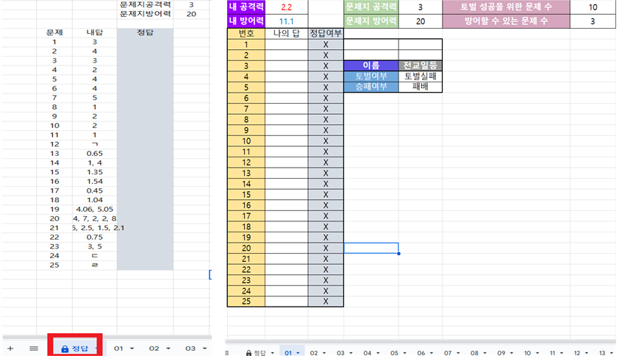
Task: Switch to the 02 tab in the left spreadsheet
Action: 154,349
